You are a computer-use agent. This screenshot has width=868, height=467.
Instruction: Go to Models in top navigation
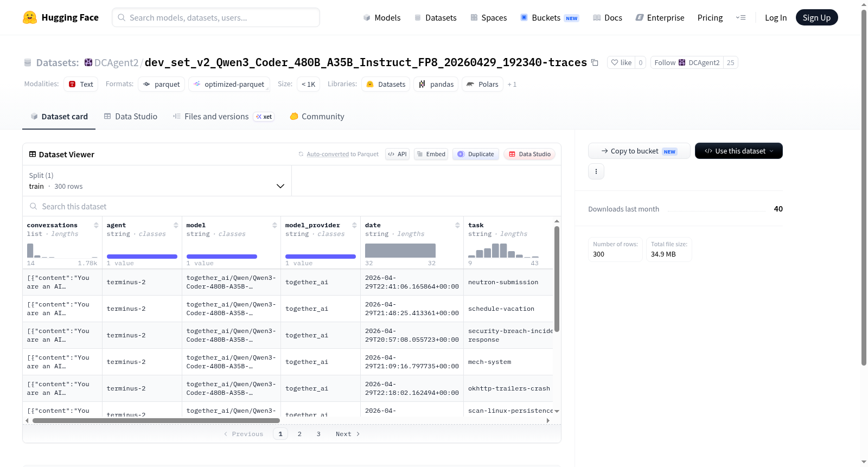coord(382,17)
